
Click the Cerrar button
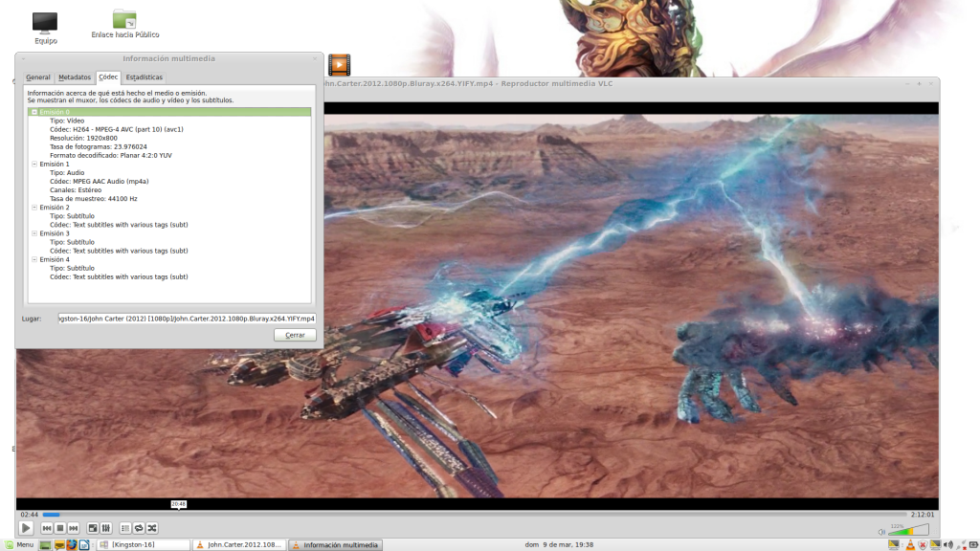point(295,336)
